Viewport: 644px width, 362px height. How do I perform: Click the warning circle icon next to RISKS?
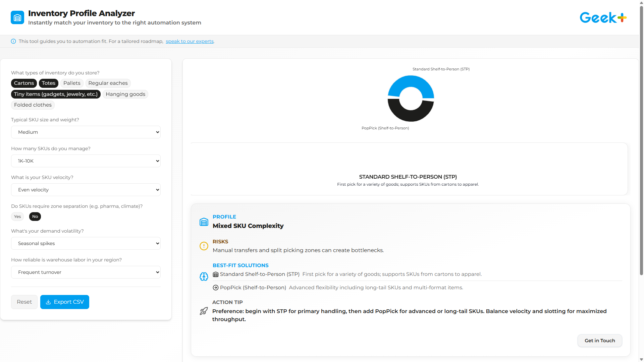(204, 246)
